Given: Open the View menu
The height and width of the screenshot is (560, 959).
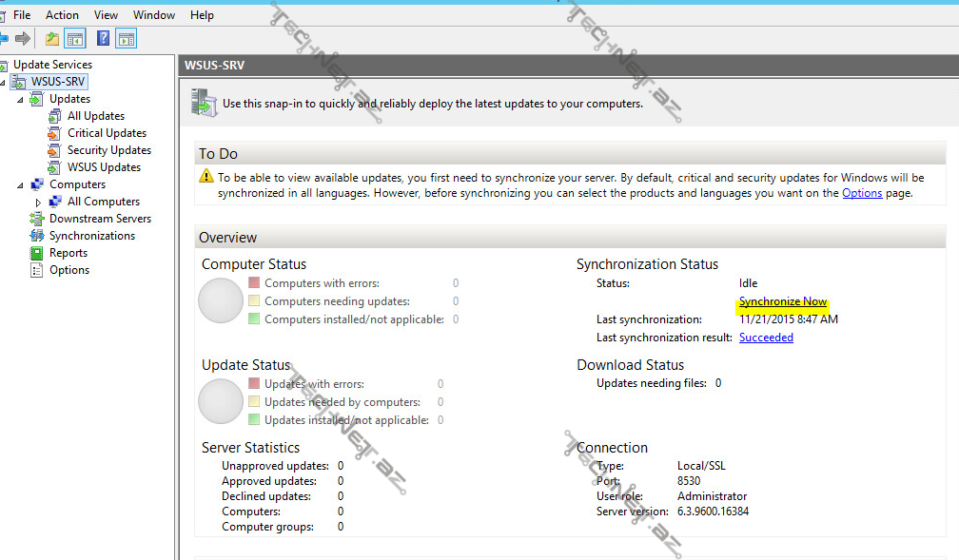Looking at the screenshot, I should 107,15.
